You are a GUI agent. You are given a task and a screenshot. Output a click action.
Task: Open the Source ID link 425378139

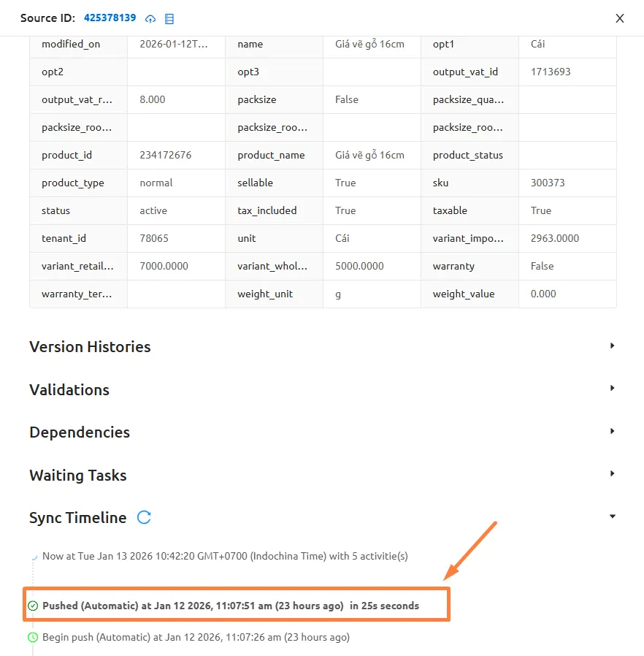pyautogui.click(x=110, y=18)
